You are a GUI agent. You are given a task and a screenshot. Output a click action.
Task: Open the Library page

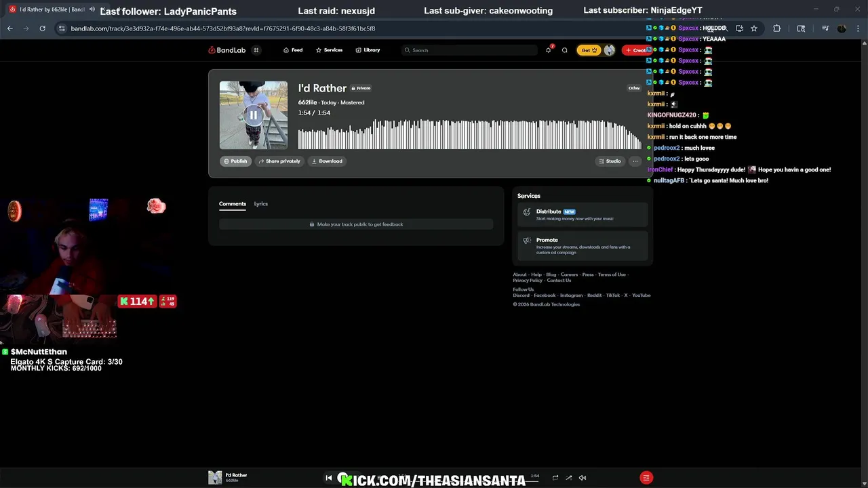click(x=368, y=50)
